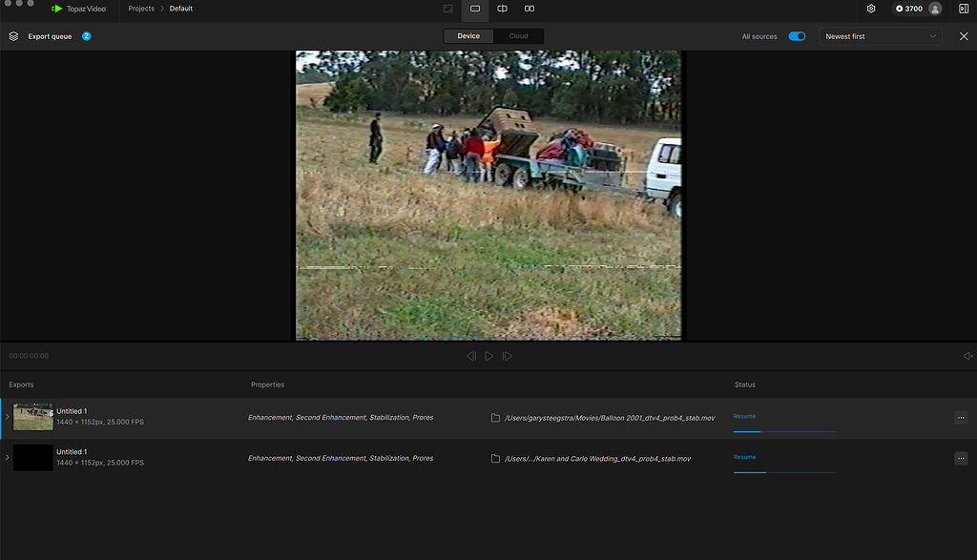Expand the first Untitled 1 export entry
This screenshot has height=560, width=977.
[x=7, y=417]
